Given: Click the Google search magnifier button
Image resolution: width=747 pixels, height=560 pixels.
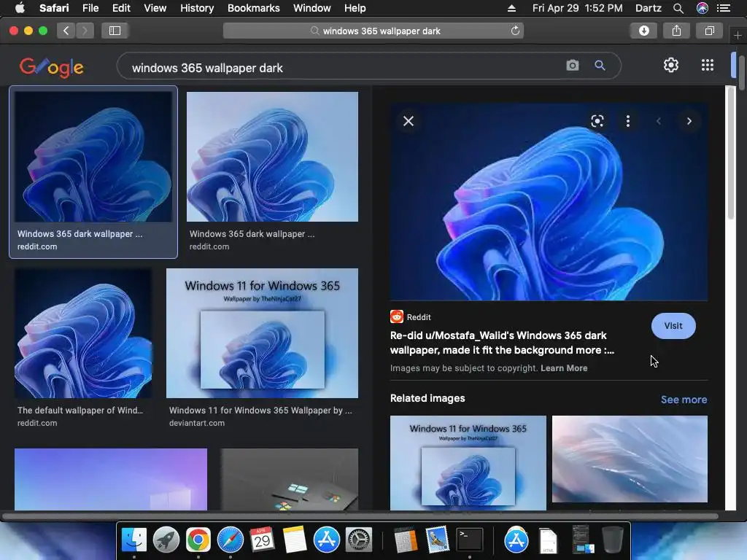Looking at the screenshot, I should [x=600, y=65].
